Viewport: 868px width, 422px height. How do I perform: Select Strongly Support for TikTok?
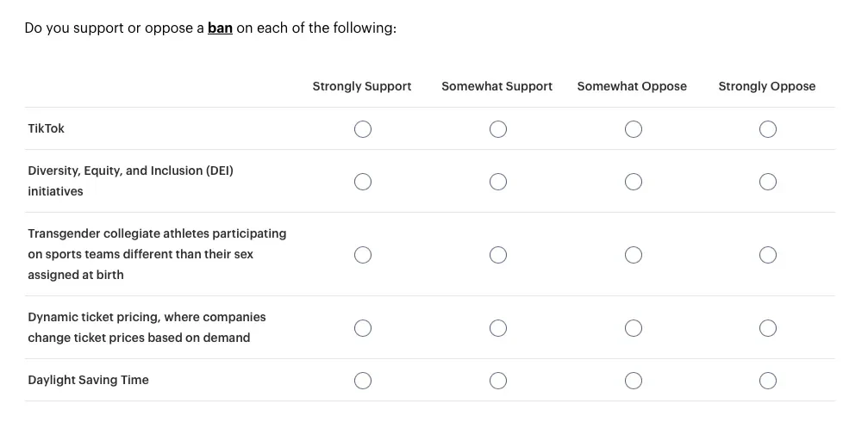[x=363, y=129]
